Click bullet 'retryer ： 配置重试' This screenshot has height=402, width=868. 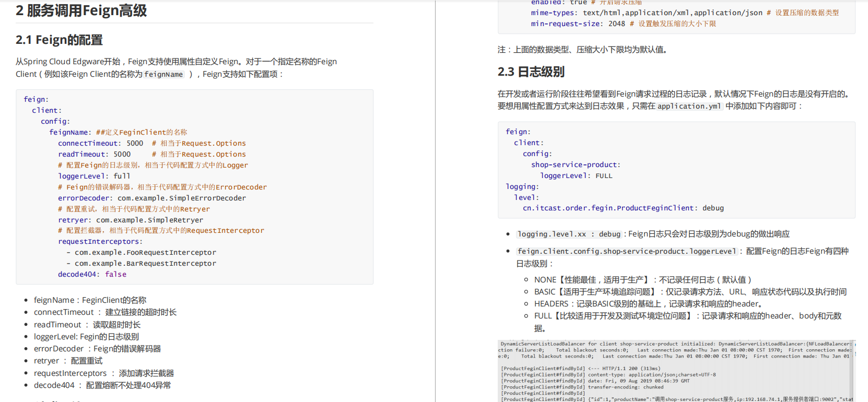click(68, 361)
